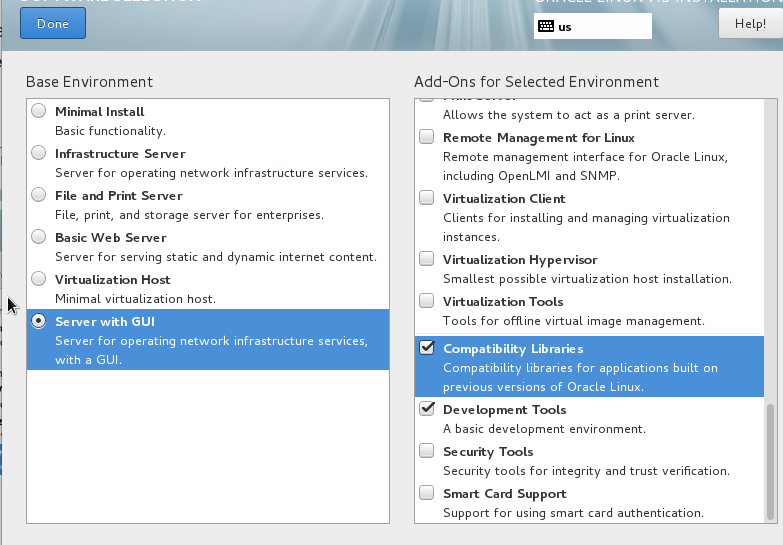Uncheck Compatibility Libraries checkbox
The image size is (783, 545).
pyautogui.click(x=427, y=347)
